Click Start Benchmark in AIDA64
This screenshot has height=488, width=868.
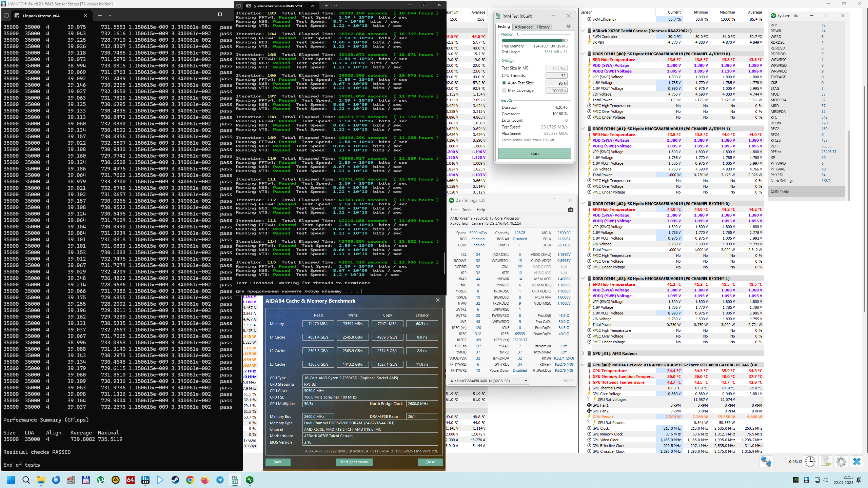pos(354,462)
